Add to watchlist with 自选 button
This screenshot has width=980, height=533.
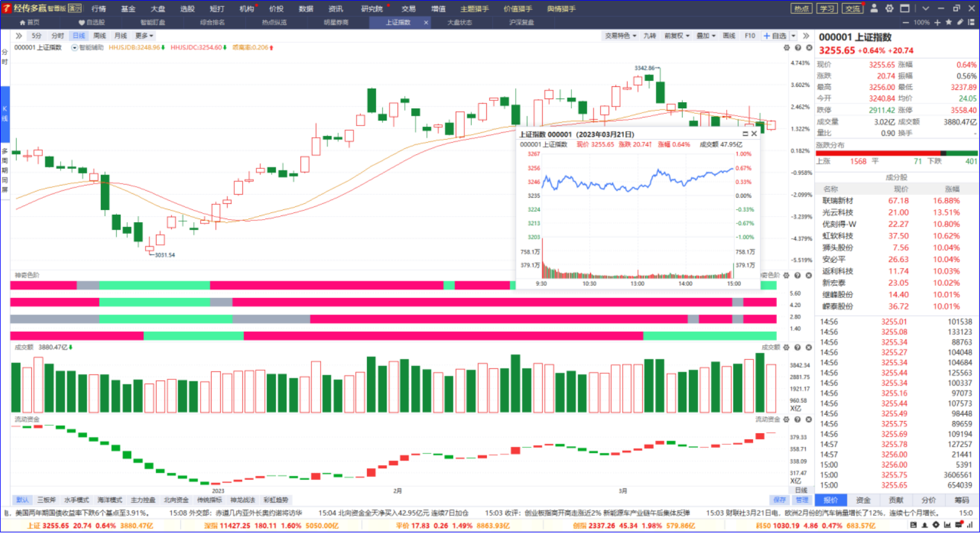[x=775, y=36]
